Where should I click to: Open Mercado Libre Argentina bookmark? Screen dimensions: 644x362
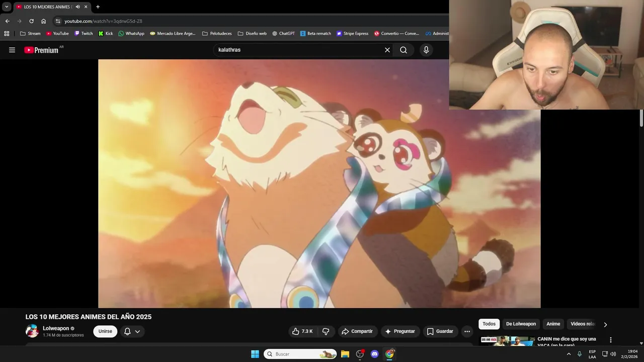click(173, 34)
